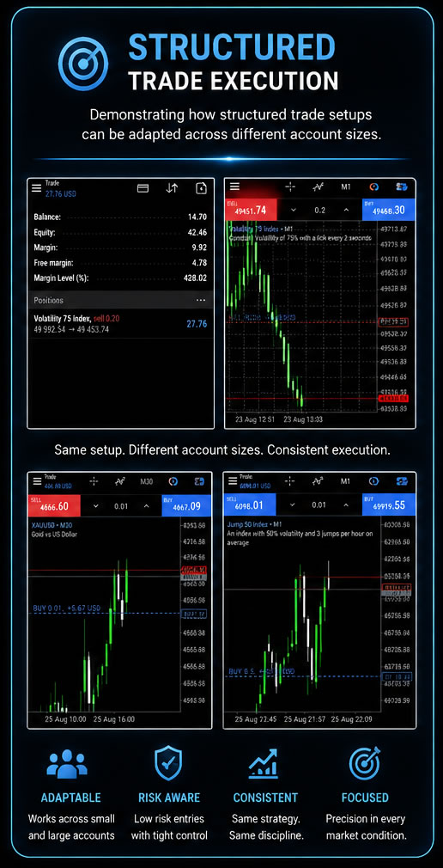Tap BUY 0.01 +5.67 USD order line label
The height and width of the screenshot is (868, 443).
click(x=66, y=608)
